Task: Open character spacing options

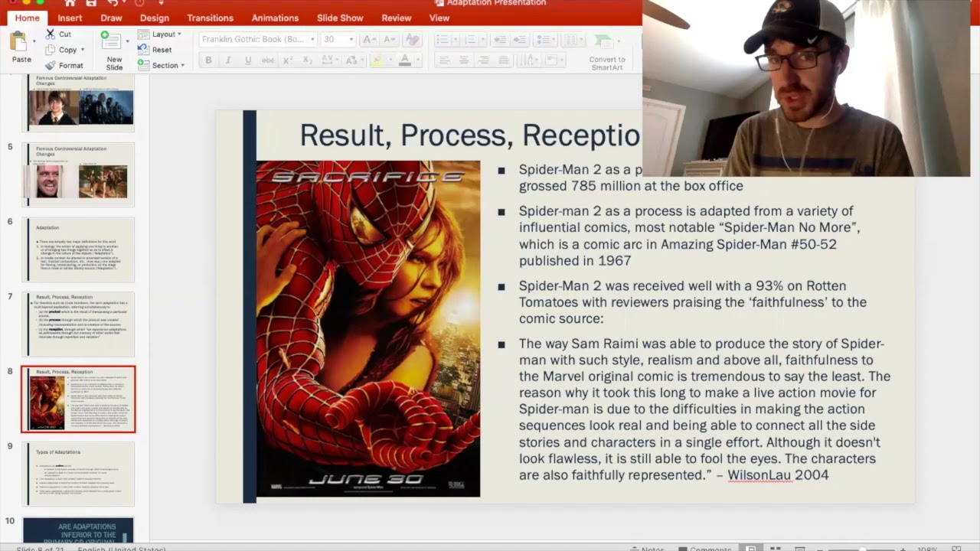Action: pyautogui.click(x=331, y=60)
